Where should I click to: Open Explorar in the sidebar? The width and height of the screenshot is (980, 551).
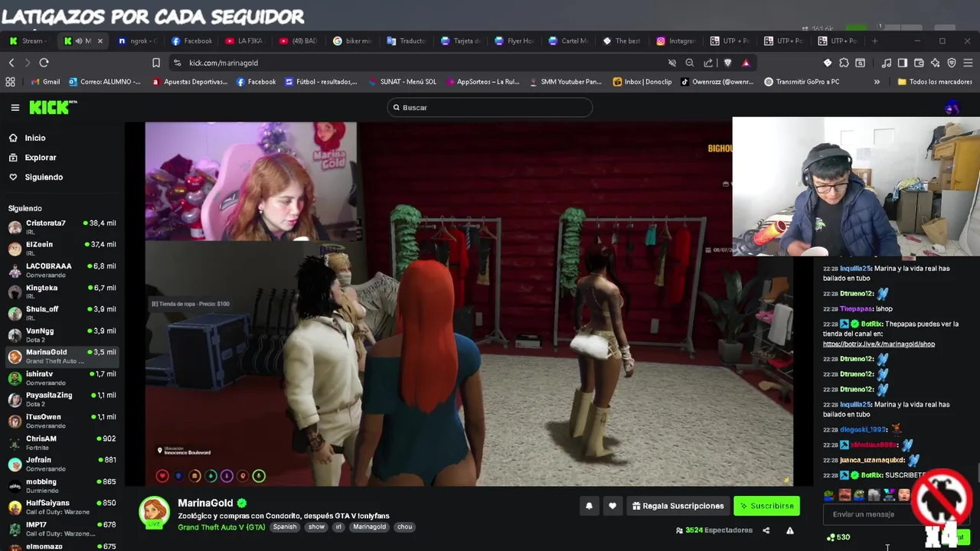(x=40, y=158)
